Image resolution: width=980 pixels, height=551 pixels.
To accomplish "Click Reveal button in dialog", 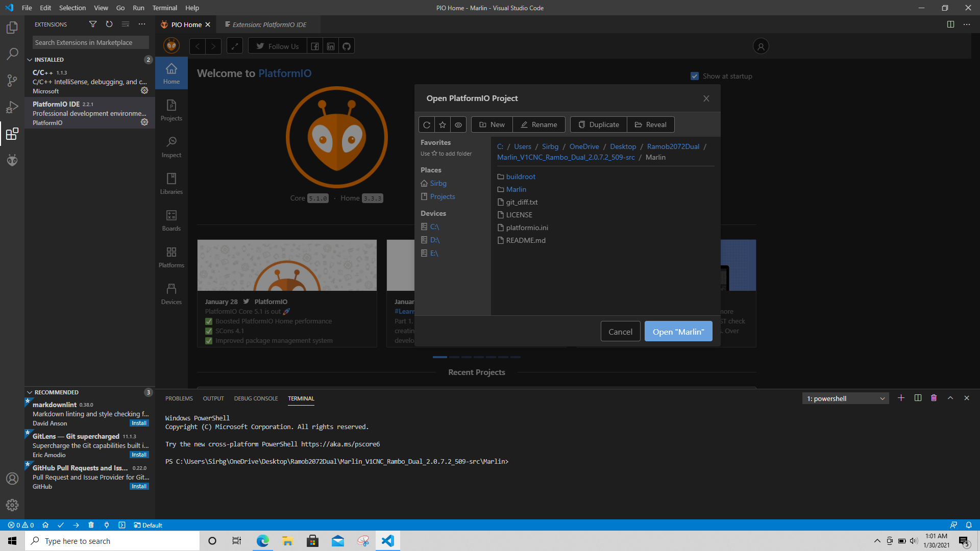I will tap(651, 124).
